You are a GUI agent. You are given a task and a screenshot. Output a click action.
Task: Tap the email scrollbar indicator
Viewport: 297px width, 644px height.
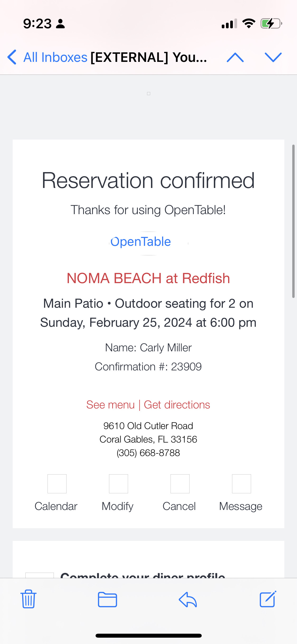pos(293,221)
